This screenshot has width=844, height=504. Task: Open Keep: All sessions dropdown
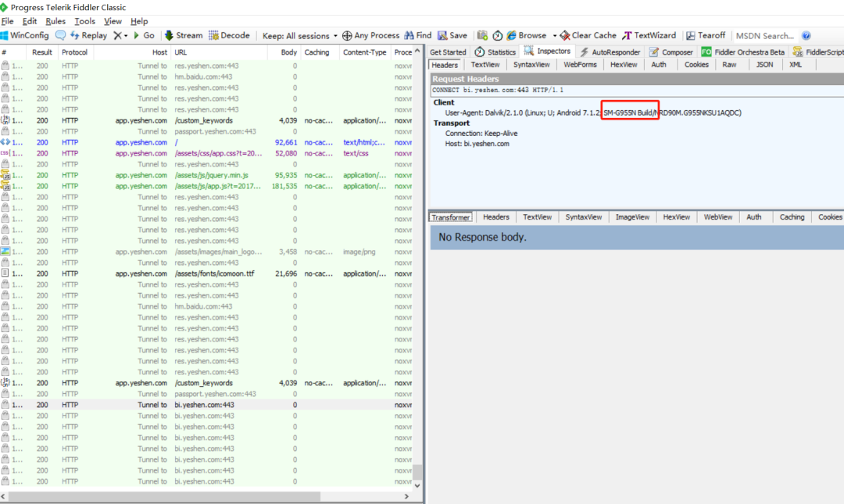tap(300, 35)
